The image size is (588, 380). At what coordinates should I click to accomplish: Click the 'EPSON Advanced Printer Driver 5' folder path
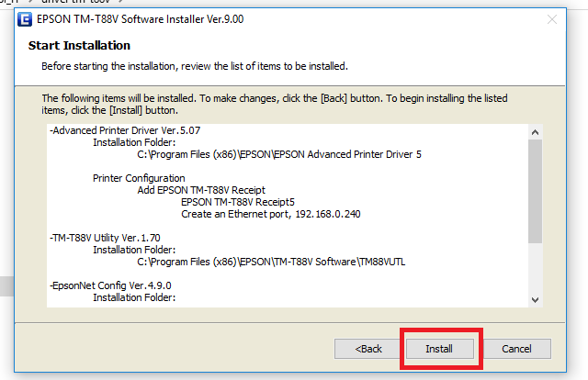(x=279, y=154)
